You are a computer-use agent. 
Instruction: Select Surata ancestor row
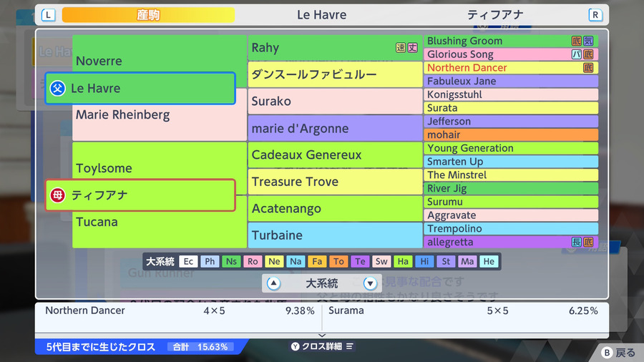pyautogui.click(x=511, y=108)
